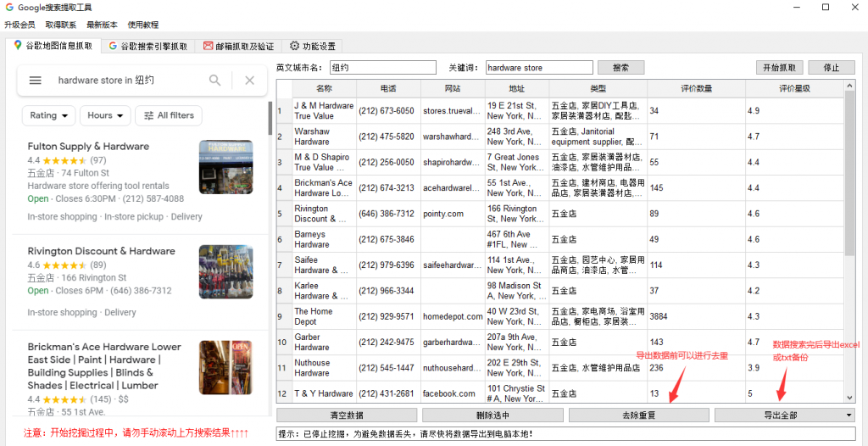Click the 评价星级 column header
Screen dimensions: 868x446
[795, 89]
